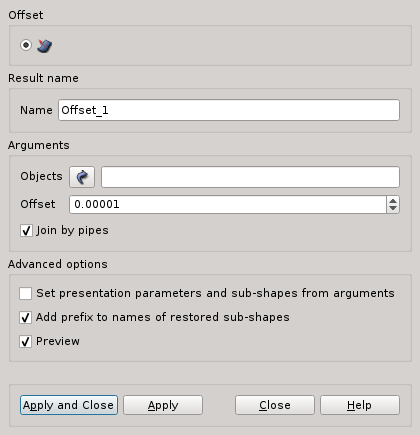Toggle the Join by pipes checkbox

pyautogui.click(x=26, y=231)
